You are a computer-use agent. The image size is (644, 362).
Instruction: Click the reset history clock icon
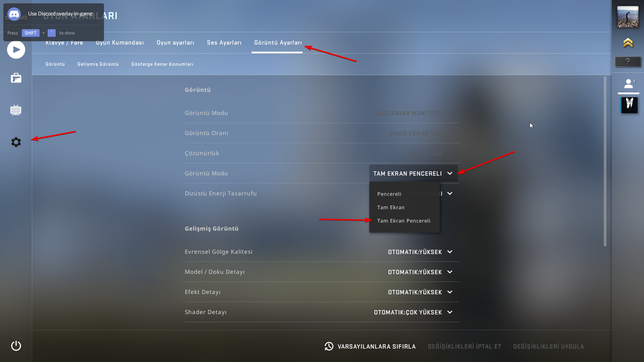pos(329,346)
